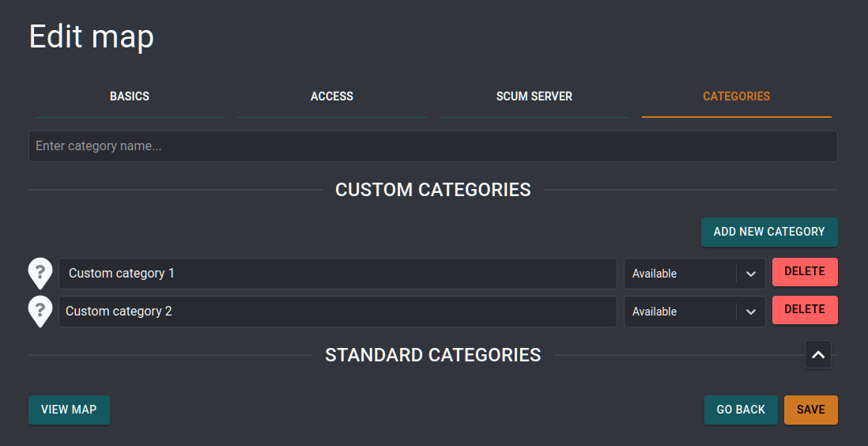Focus the Enter category name field

tap(432, 146)
